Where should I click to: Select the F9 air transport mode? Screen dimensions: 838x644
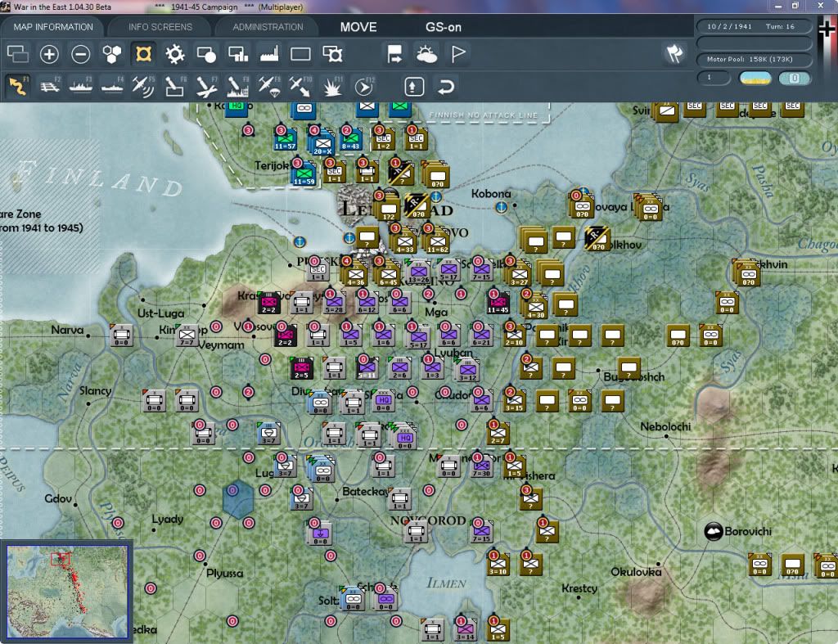(269, 86)
